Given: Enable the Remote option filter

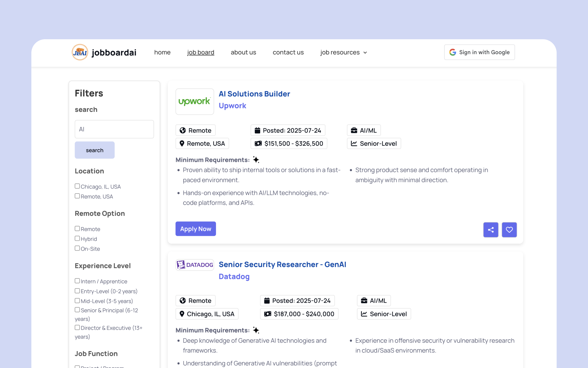Looking at the screenshot, I should click(x=77, y=228).
